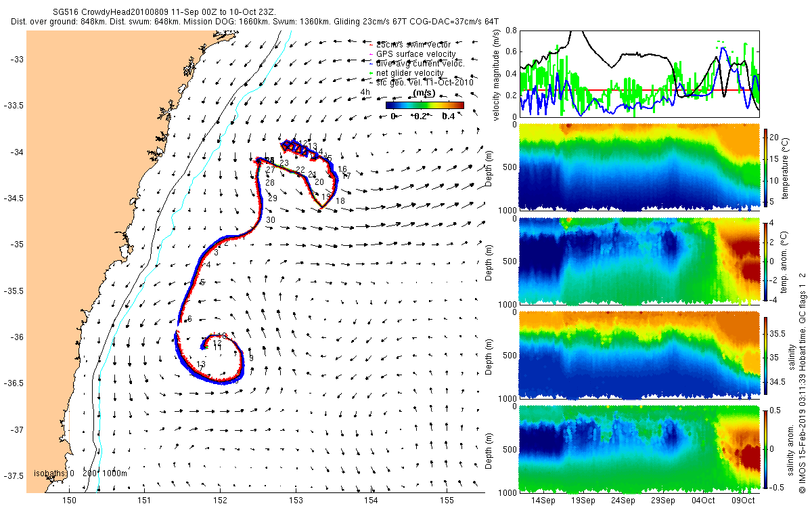Click the '24Sep' date tick label
812x508 pixels.
point(623,500)
